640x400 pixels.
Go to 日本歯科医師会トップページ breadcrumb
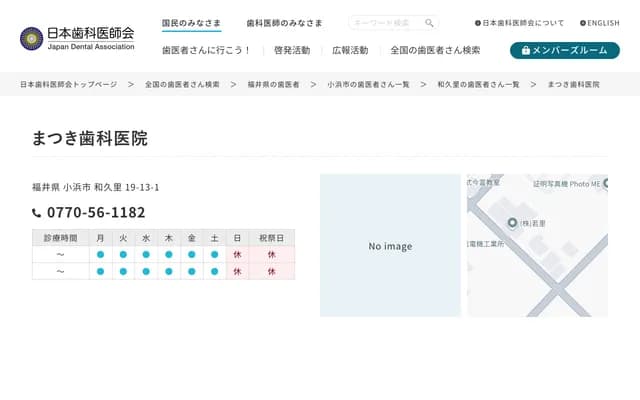(x=68, y=85)
